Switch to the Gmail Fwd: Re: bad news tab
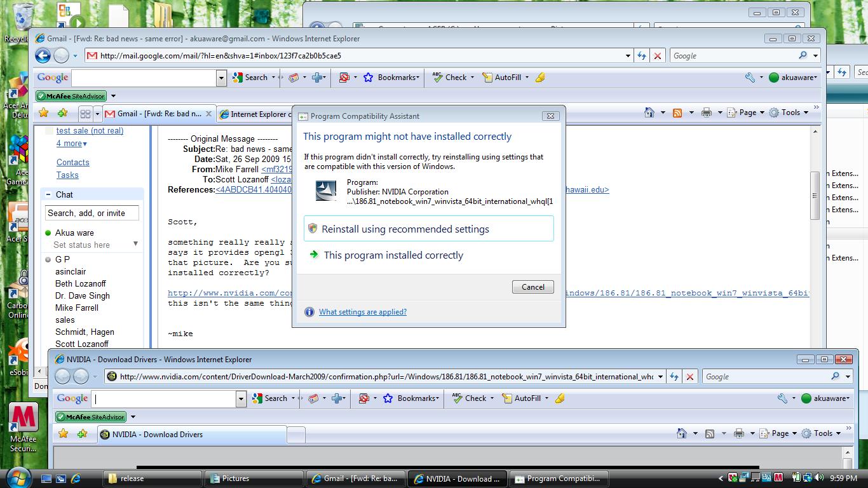 tap(159, 114)
